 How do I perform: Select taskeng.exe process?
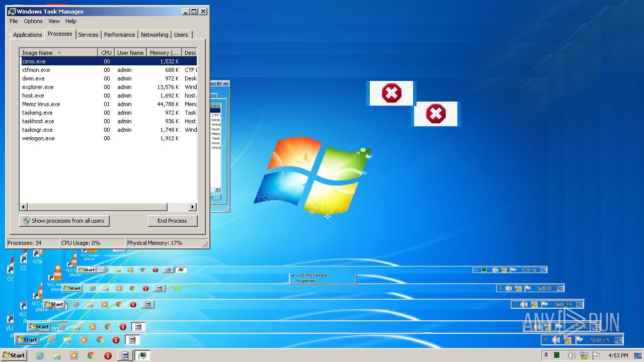point(108,113)
